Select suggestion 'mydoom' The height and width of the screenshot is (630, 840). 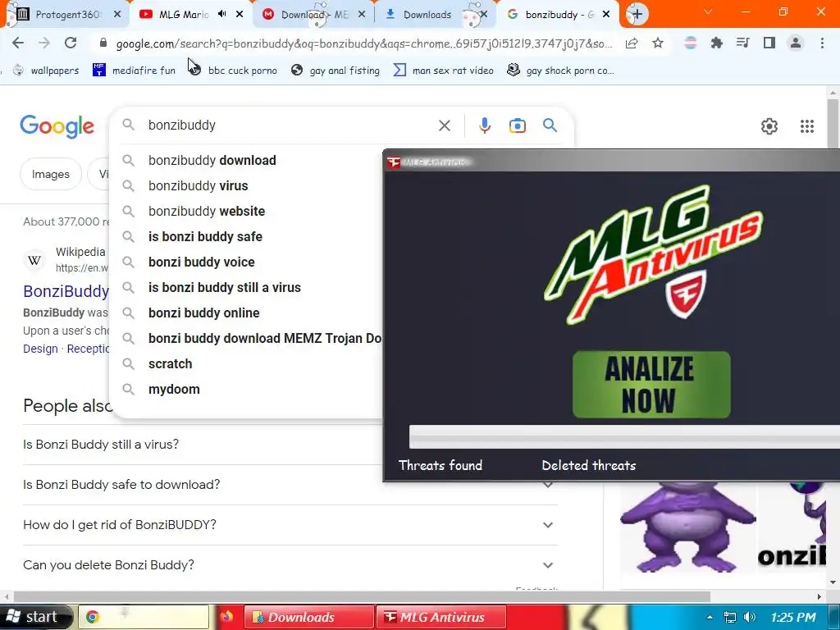point(247,390)
